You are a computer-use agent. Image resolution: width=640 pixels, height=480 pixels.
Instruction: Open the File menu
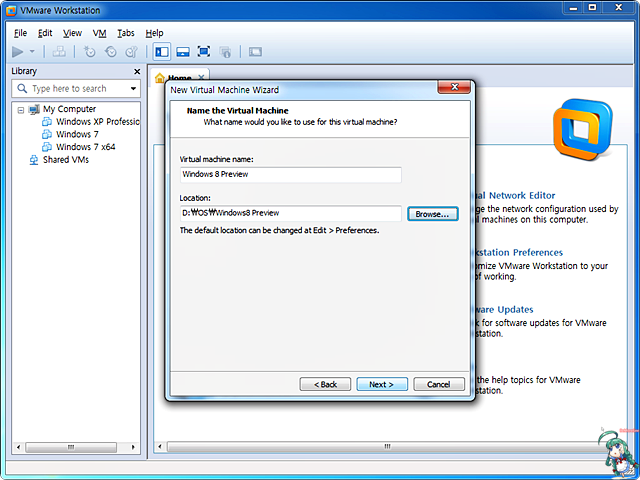pos(20,33)
